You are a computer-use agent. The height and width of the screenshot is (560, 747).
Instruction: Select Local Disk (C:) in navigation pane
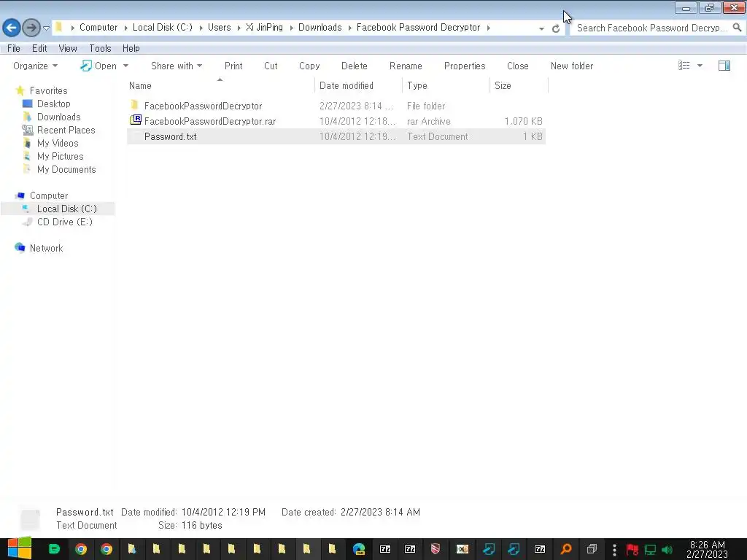coord(66,209)
